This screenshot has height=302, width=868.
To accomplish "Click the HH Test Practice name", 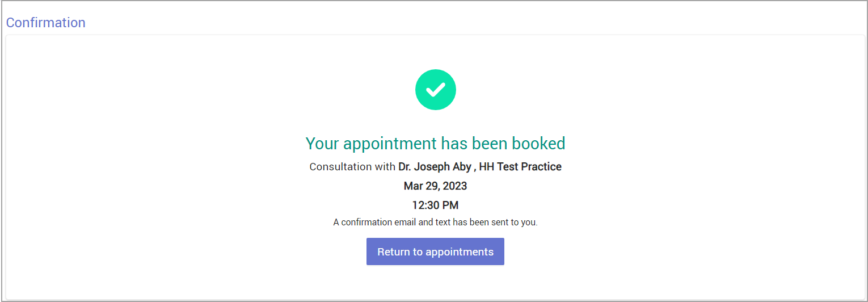I will [520, 167].
